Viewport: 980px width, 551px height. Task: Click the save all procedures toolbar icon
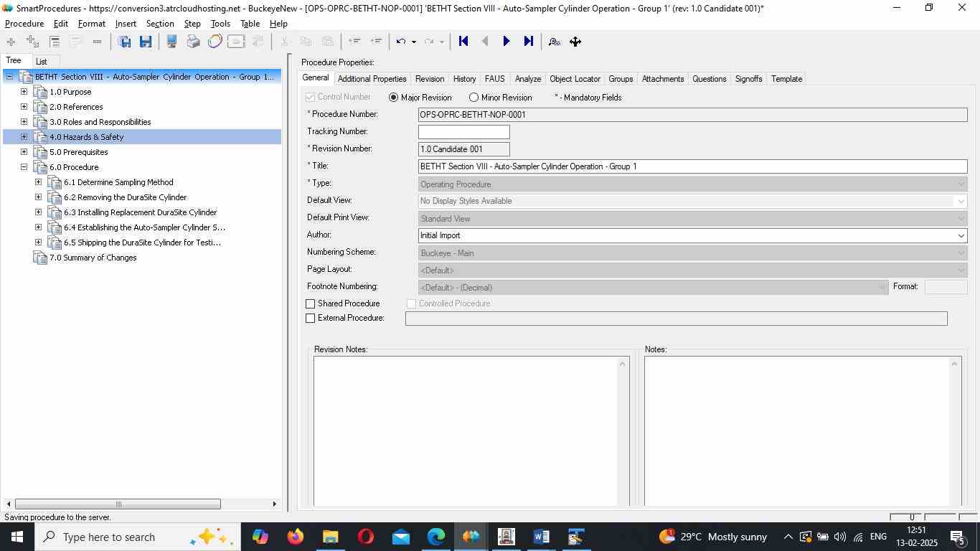point(124,42)
